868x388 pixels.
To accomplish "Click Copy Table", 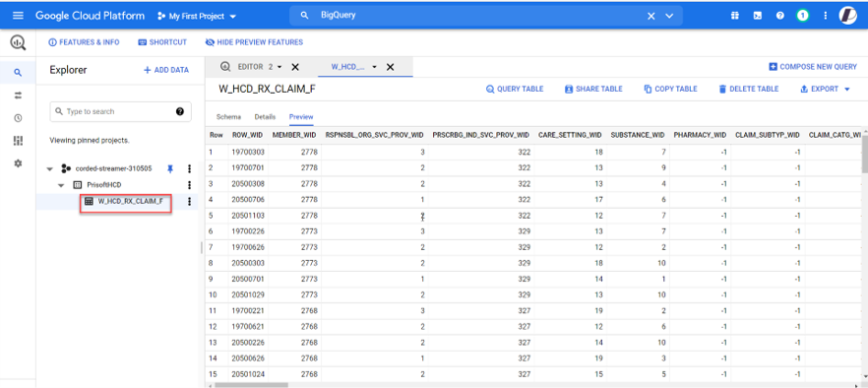I will 670,89.
